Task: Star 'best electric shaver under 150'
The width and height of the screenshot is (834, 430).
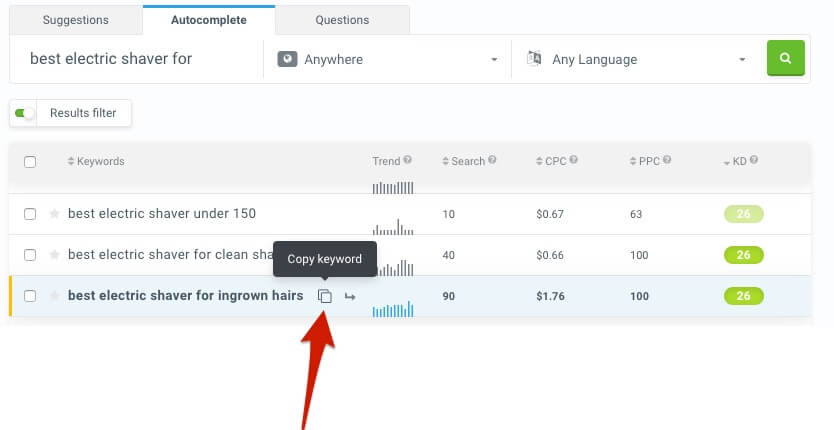Action: (x=54, y=214)
